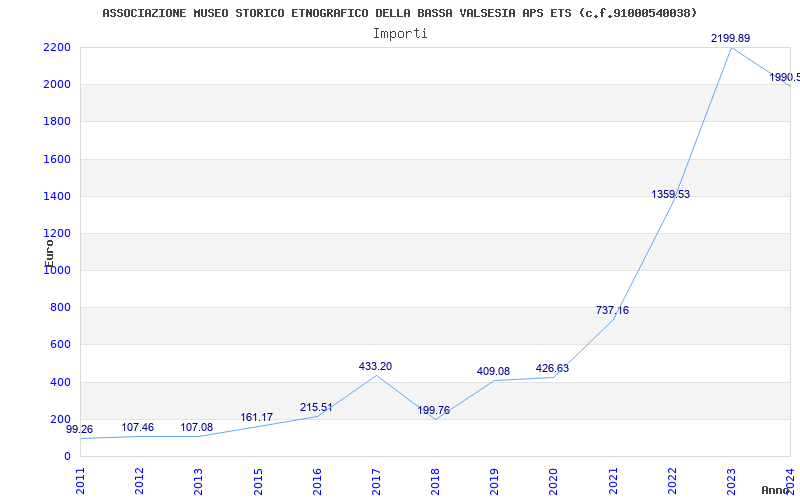Click the 2013 x-axis year label
The width and height of the screenshot is (800, 500).
(198, 481)
